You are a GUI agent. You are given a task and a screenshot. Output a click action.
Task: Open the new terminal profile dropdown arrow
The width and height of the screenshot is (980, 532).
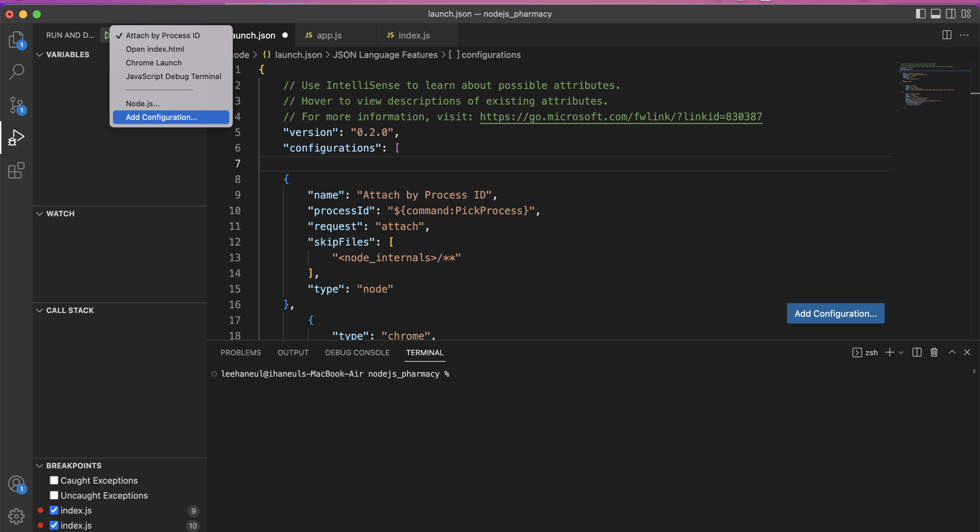coord(901,353)
